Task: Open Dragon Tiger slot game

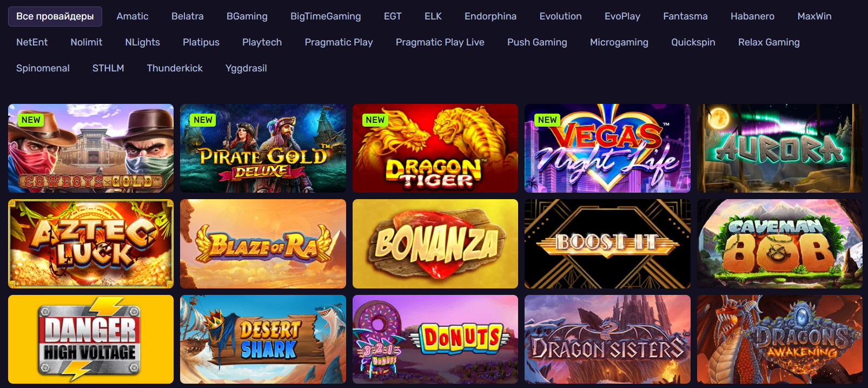Action: 435,148
